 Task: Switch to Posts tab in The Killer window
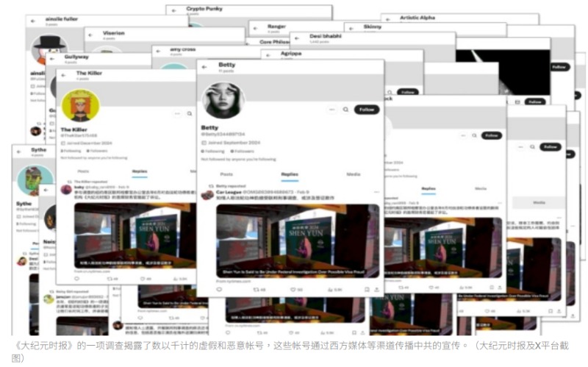pos(83,171)
